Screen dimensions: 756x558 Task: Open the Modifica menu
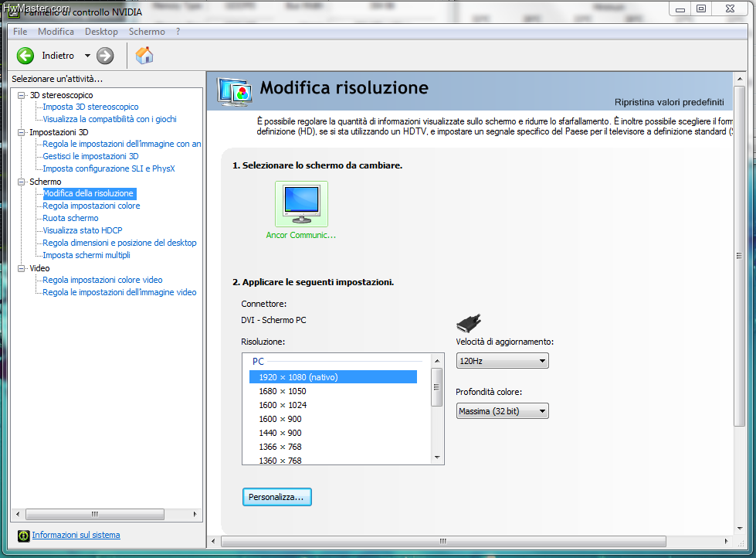click(x=56, y=32)
